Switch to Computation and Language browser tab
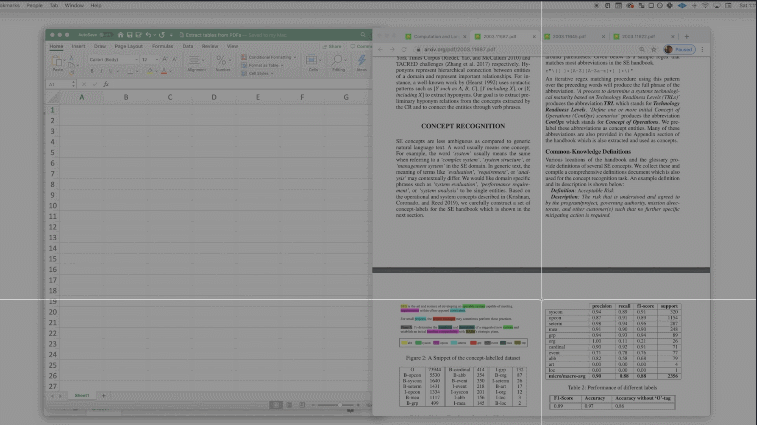The width and height of the screenshot is (757, 425). click(x=435, y=37)
